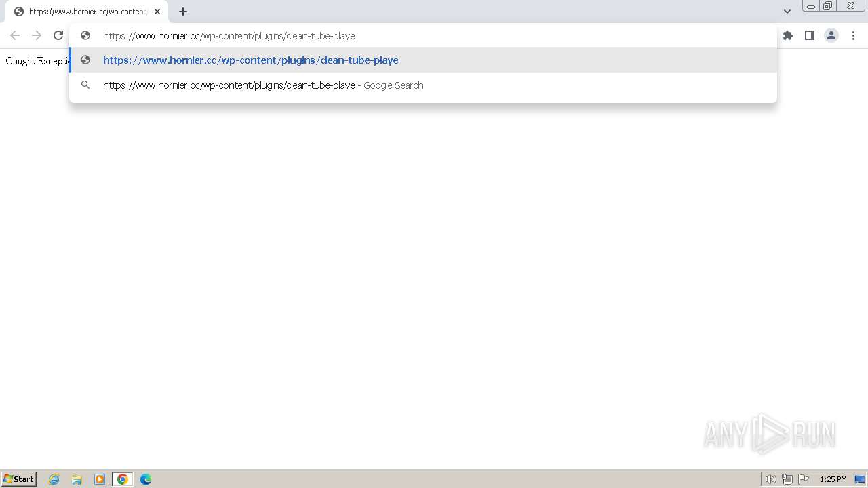Open Chrome three-dot menu
Viewport: 868px width, 488px height.
[853, 35]
